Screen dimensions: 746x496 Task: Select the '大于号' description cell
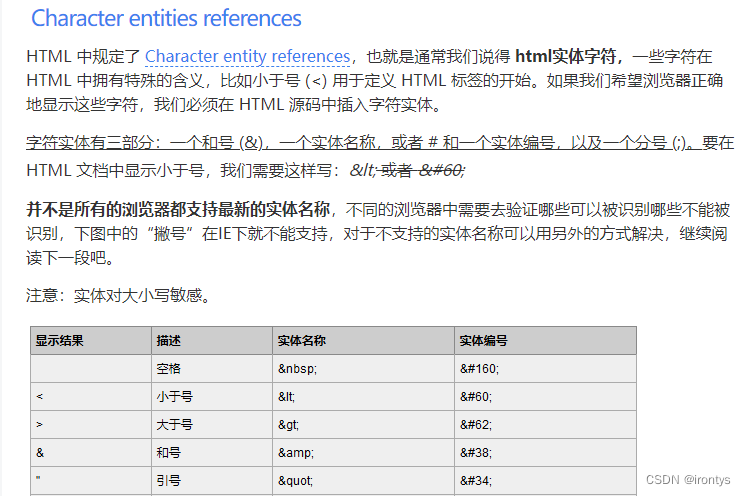tap(212, 425)
